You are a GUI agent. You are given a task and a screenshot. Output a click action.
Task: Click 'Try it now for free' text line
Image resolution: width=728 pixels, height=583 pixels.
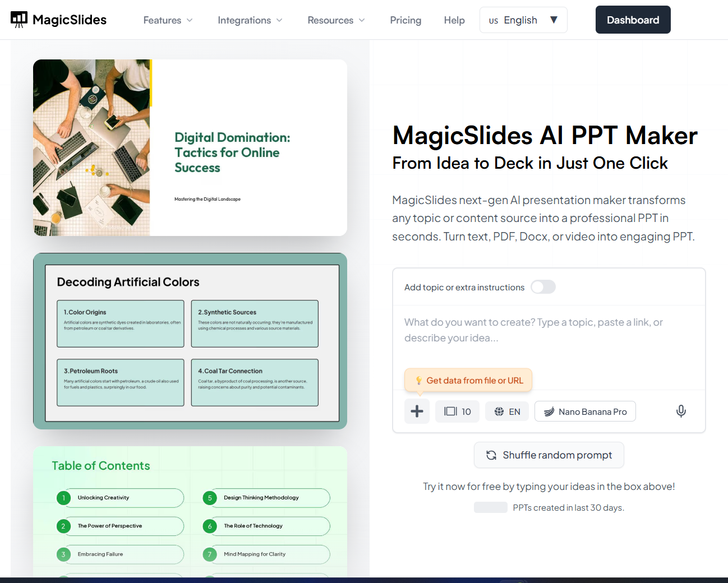click(549, 487)
